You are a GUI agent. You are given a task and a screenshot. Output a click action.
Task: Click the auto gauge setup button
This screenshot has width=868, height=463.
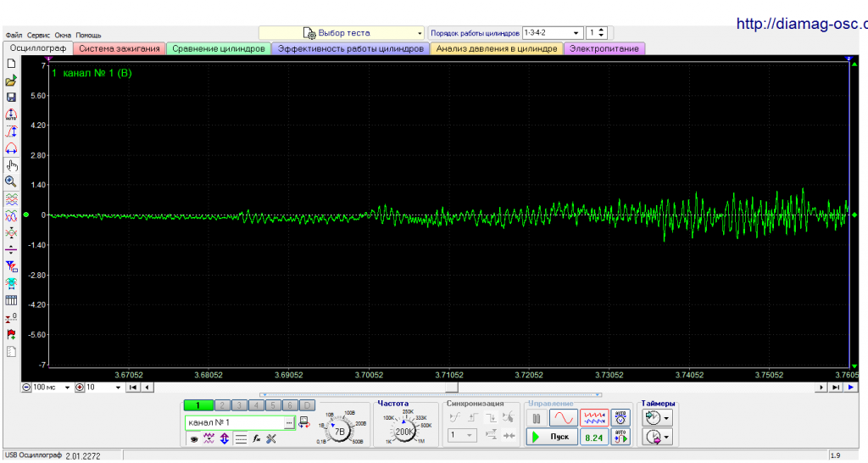620,417
